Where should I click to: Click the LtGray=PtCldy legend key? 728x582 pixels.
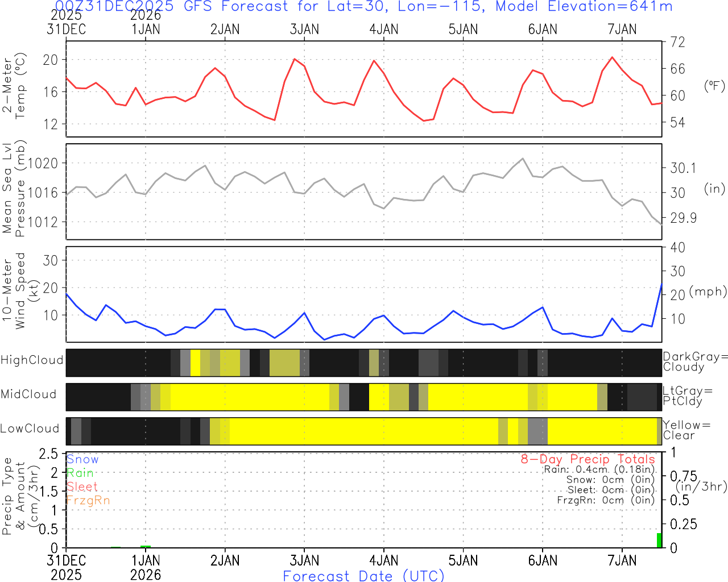click(x=687, y=396)
